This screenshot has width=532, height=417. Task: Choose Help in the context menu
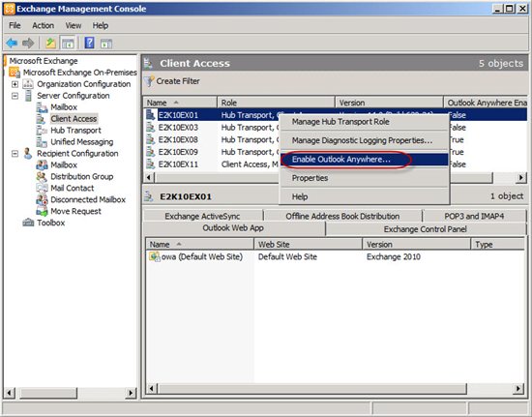[365, 196]
